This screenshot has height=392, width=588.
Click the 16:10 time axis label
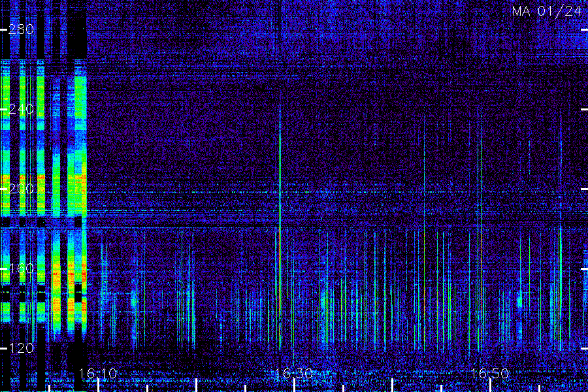[98, 374]
